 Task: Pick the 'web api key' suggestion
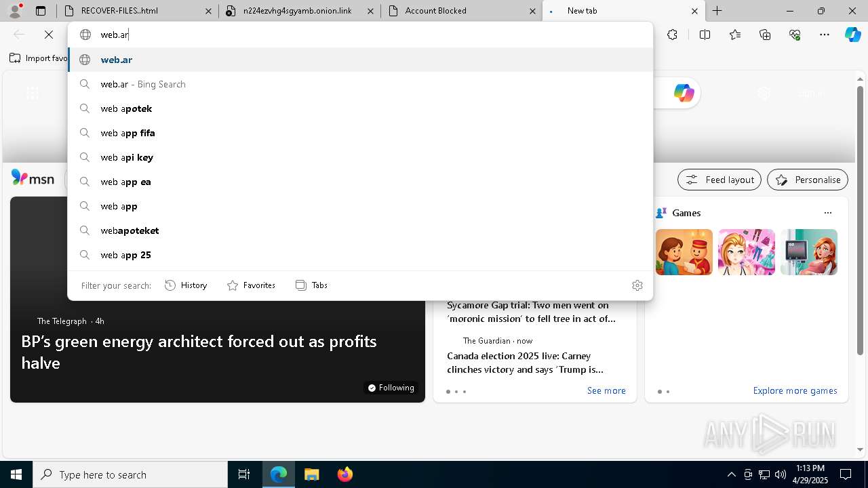[x=361, y=157]
